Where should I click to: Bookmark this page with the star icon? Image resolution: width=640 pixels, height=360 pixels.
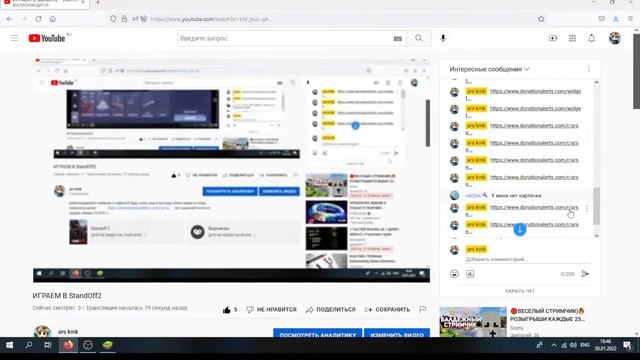541,19
